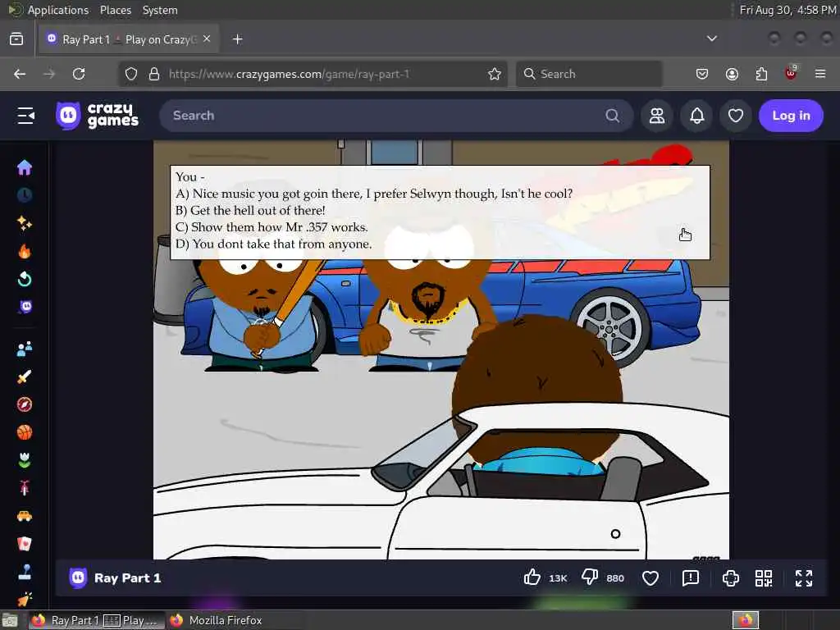
Task: Enter fullscreen with the expand icon
Action: (x=804, y=578)
